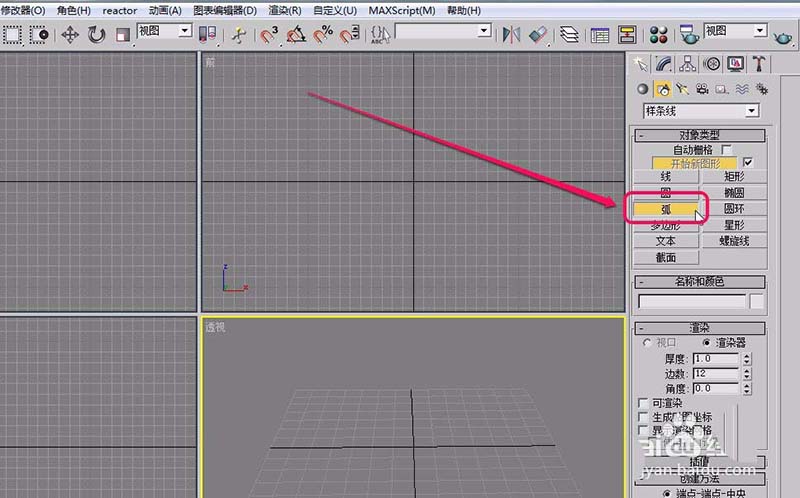This screenshot has width=800, height=498.
Task: Activate the Select and Rotate tool
Action: point(96,35)
